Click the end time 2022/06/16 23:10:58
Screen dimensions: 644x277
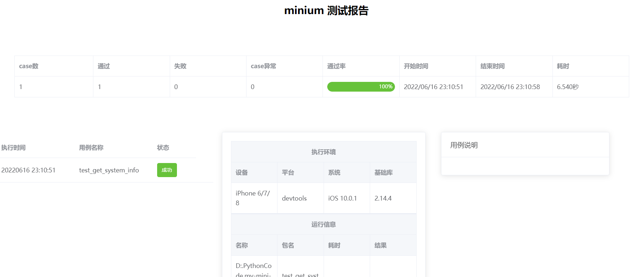[510, 87]
